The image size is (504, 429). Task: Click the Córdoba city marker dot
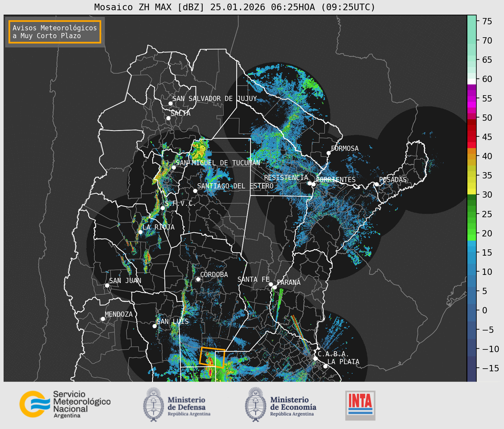click(x=198, y=279)
